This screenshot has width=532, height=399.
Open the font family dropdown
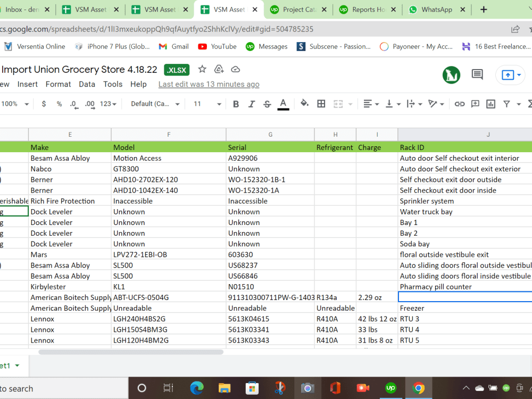click(155, 104)
